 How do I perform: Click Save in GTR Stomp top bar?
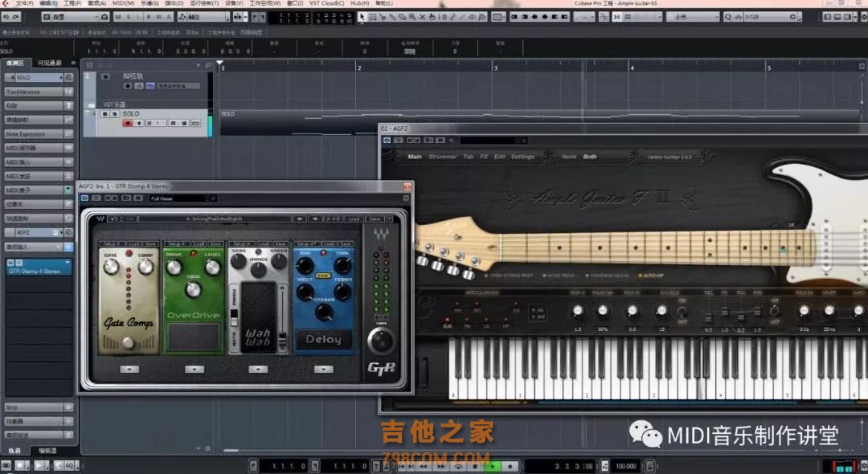pos(375,219)
